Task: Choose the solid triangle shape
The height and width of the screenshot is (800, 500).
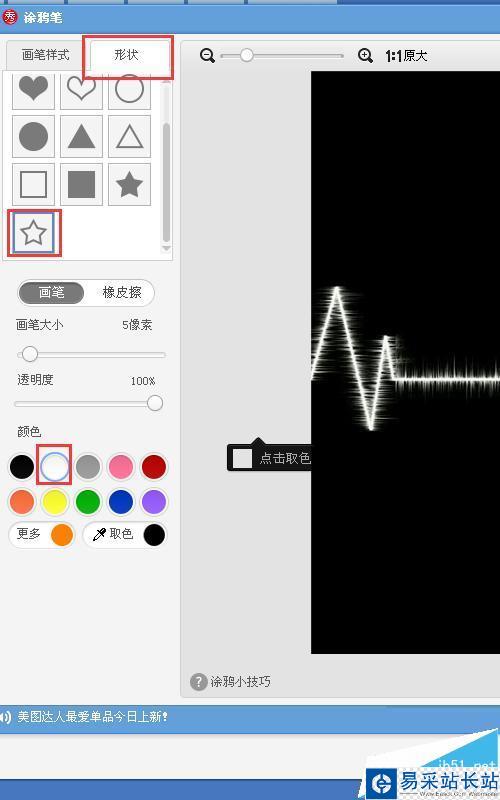Action: click(81, 136)
